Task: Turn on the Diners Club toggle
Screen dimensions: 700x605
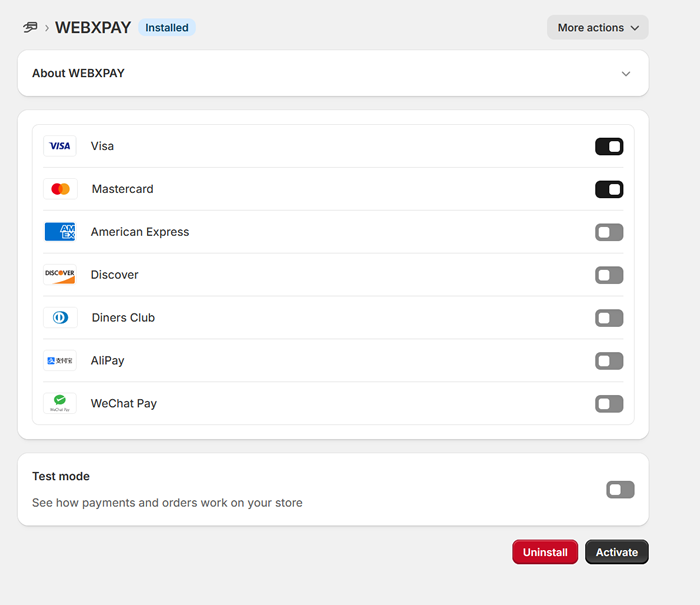Action: (x=609, y=319)
